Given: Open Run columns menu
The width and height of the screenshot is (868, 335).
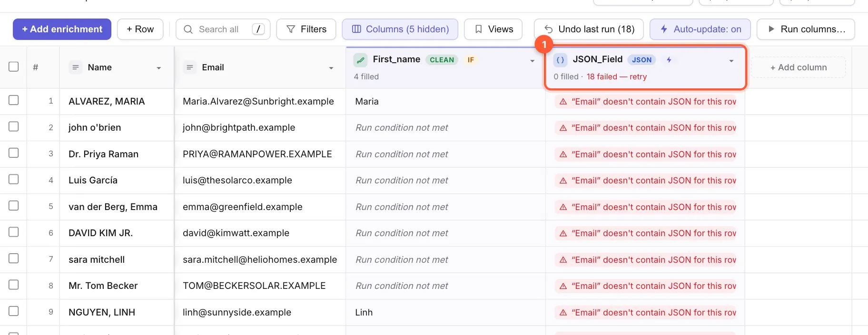Looking at the screenshot, I should tap(806, 29).
